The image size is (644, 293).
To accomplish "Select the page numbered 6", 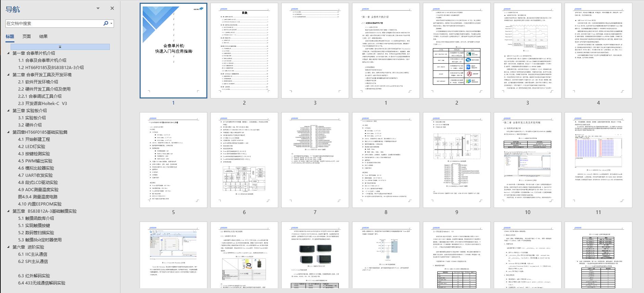I will 244,160.
